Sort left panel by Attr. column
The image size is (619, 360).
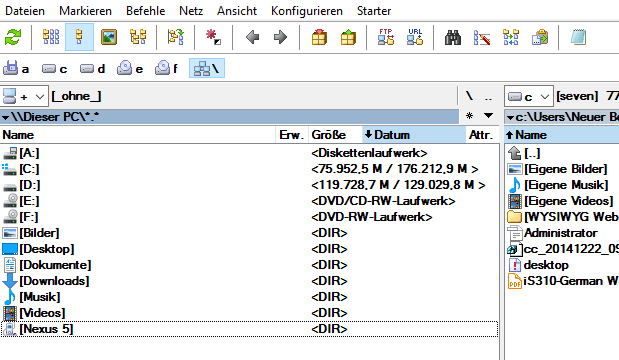482,135
